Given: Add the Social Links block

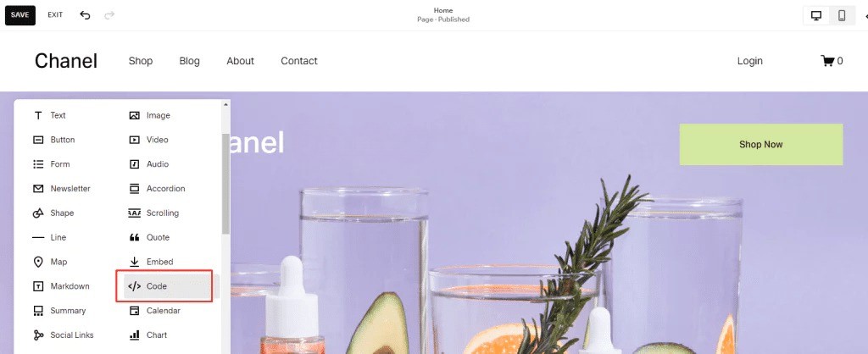Looking at the screenshot, I should click(x=64, y=335).
